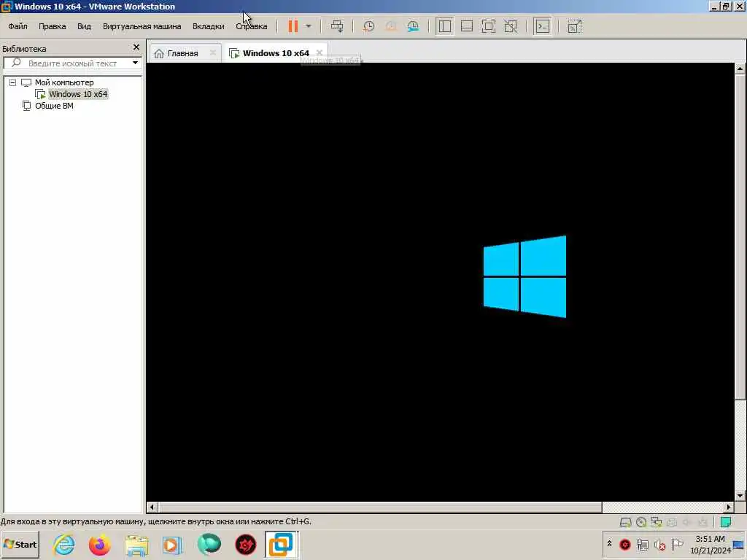
Task: Open Windows Media Player from taskbar
Action: pos(172,545)
